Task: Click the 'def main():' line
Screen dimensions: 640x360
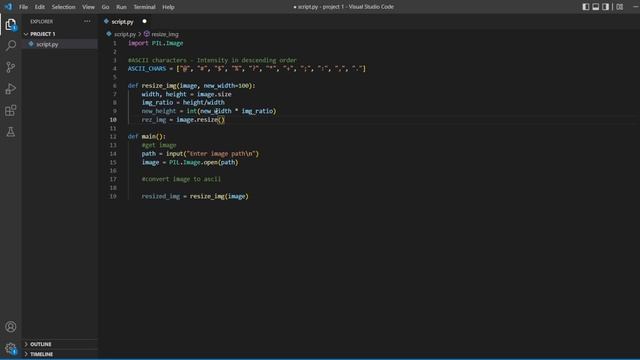Action: pyautogui.click(x=147, y=137)
